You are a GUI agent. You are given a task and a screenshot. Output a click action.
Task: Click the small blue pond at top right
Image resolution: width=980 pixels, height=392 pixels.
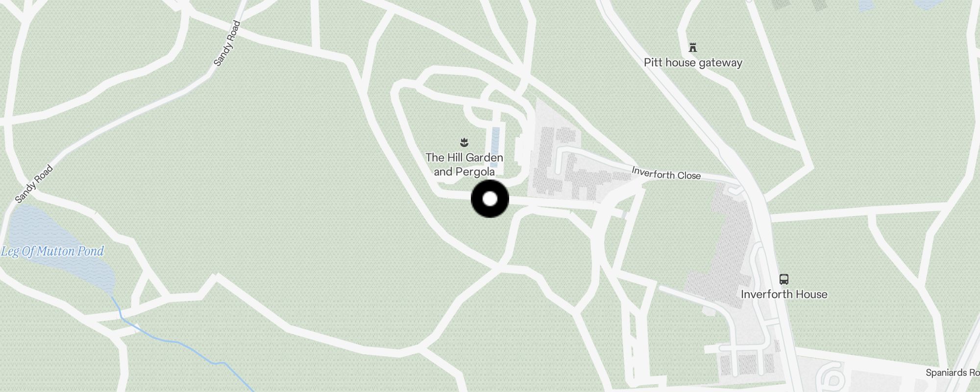pyautogui.click(x=925, y=4)
